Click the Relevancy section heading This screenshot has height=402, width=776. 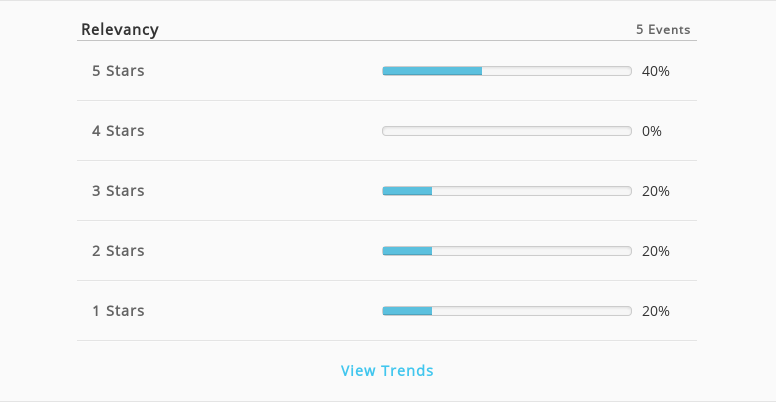tap(120, 30)
